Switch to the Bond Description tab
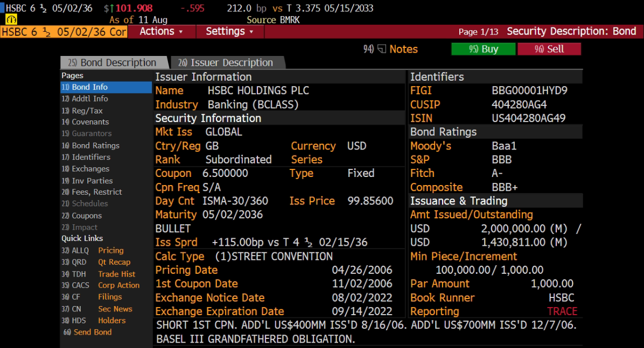Screen dimensions: 644x348 coord(114,62)
